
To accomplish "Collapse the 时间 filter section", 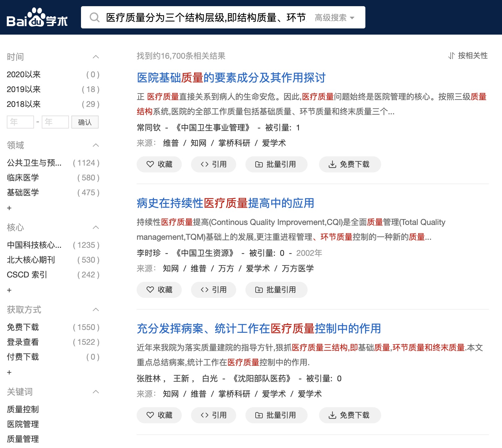I will [x=96, y=57].
